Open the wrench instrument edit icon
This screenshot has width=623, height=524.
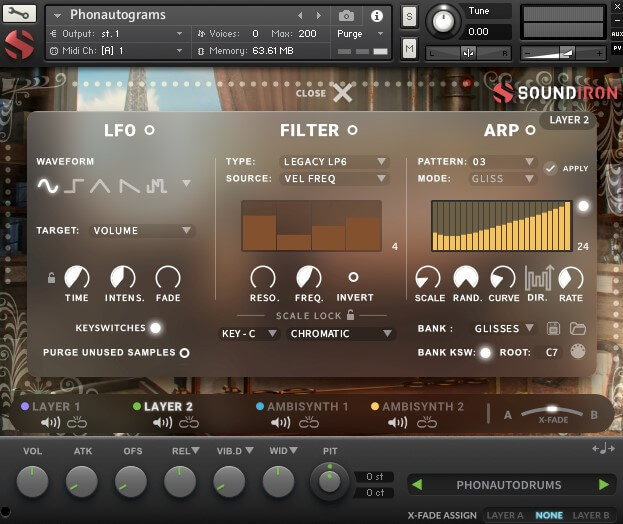19,14
